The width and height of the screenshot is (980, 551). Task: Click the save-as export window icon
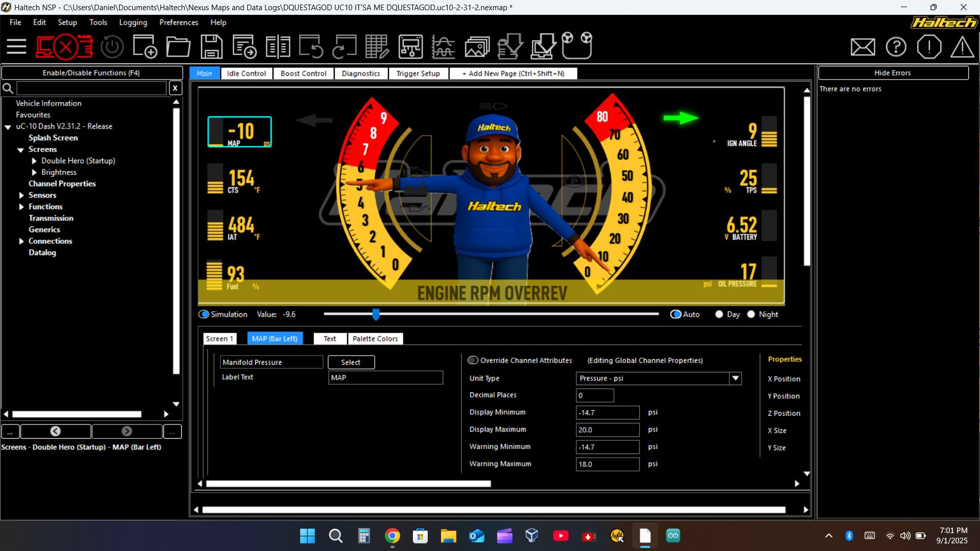click(x=244, y=46)
